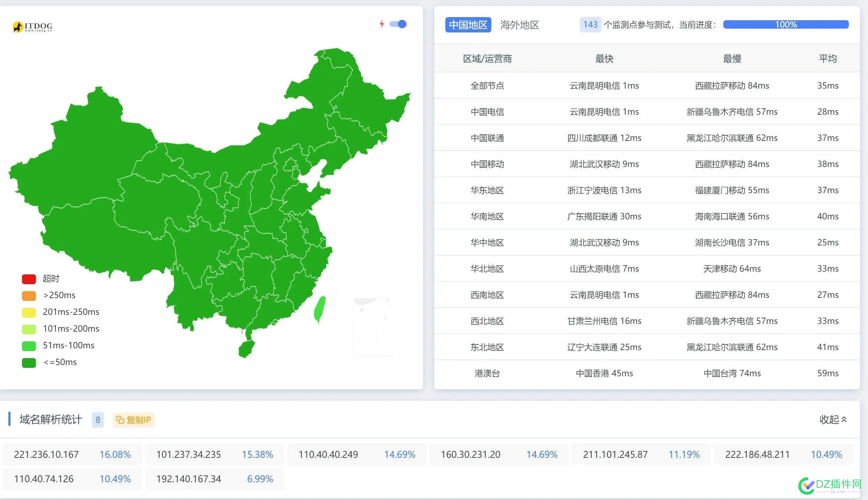Click the 51ms-100ms legend swatch
868x500 pixels.
click(x=29, y=346)
